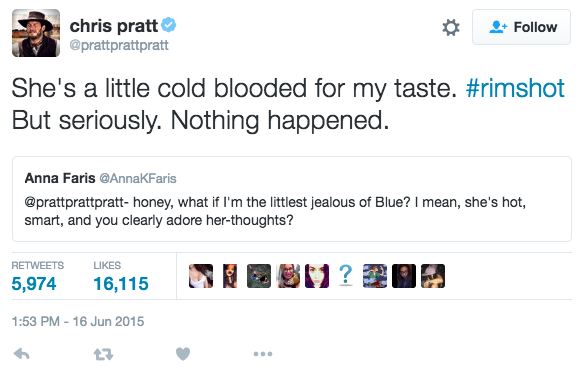Open the last liker avatar in row
The height and width of the screenshot is (370, 588).
pyautogui.click(x=433, y=276)
